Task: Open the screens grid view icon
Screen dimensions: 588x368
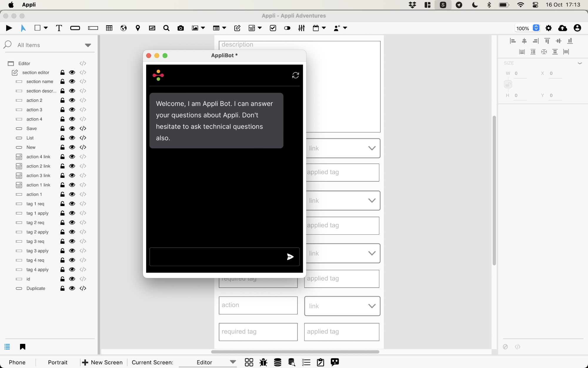Action: pos(249,362)
